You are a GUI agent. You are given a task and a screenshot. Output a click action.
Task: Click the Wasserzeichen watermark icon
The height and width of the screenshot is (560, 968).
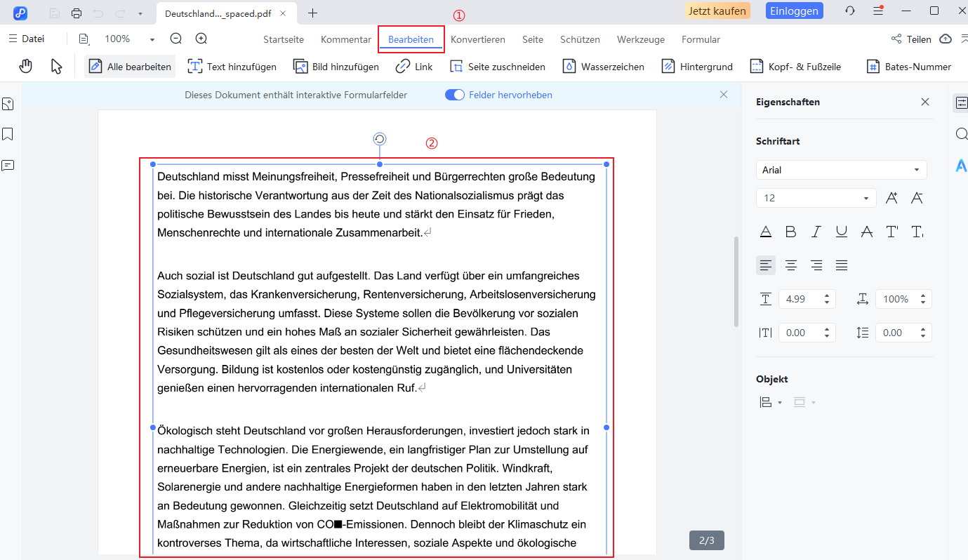pos(569,67)
